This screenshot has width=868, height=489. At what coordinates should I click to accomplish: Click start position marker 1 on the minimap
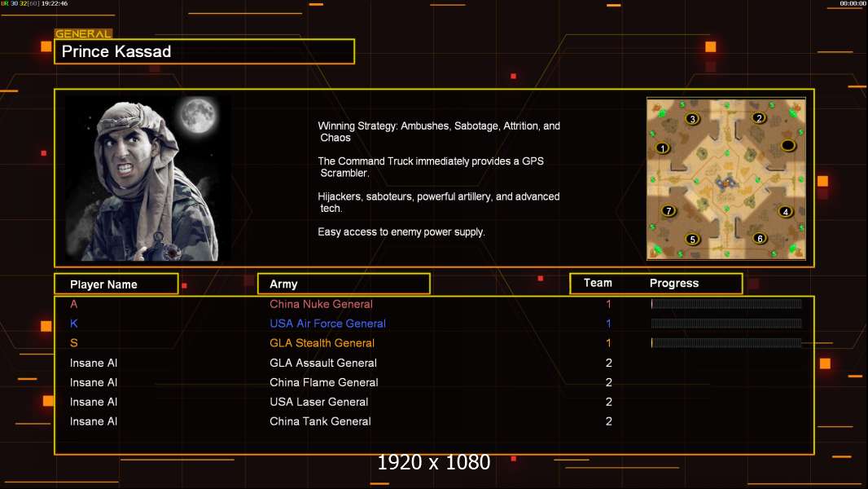[x=663, y=148]
